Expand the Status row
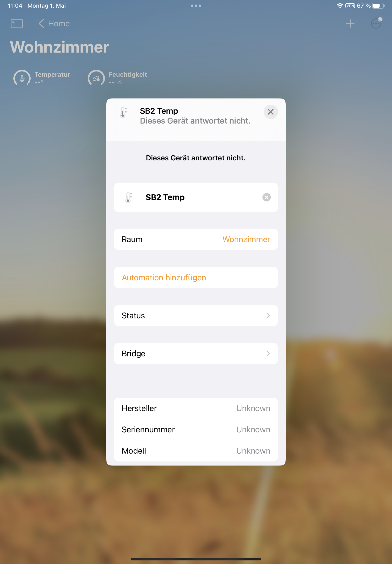392x564 pixels. 196,315
